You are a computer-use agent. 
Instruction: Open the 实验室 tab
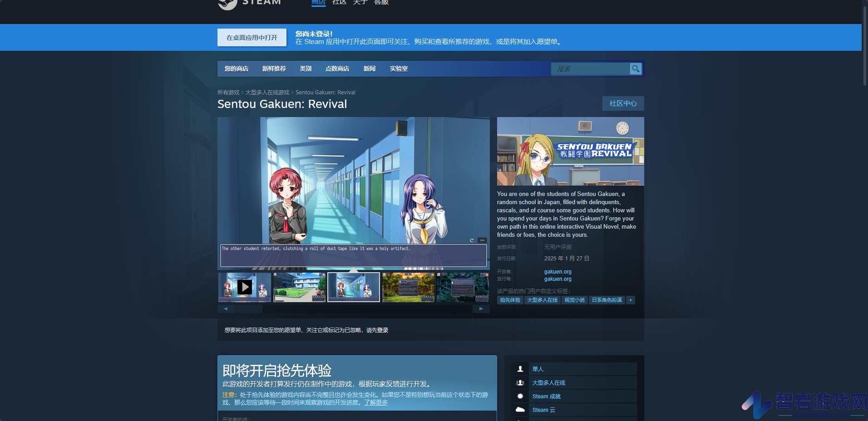click(x=399, y=69)
